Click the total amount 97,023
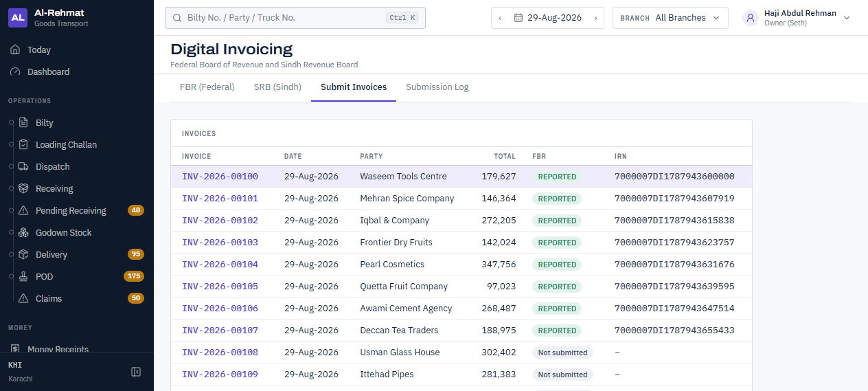Viewport: 868px width, 391px height. (x=501, y=287)
